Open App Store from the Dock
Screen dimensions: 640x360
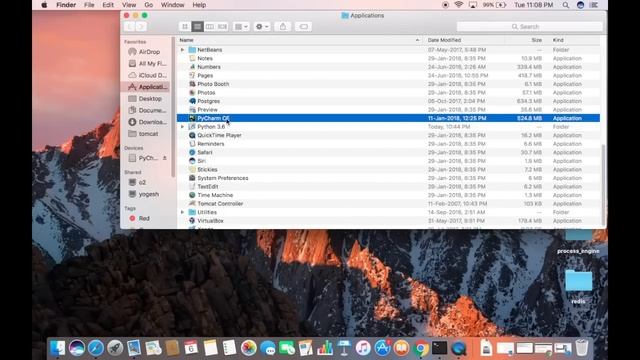coord(382,348)
